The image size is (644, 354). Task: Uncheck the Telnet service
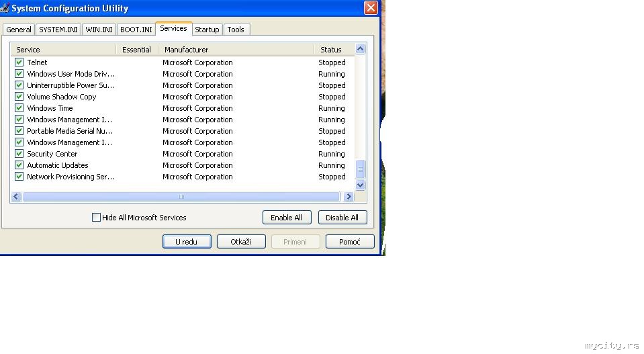[19, 62]
